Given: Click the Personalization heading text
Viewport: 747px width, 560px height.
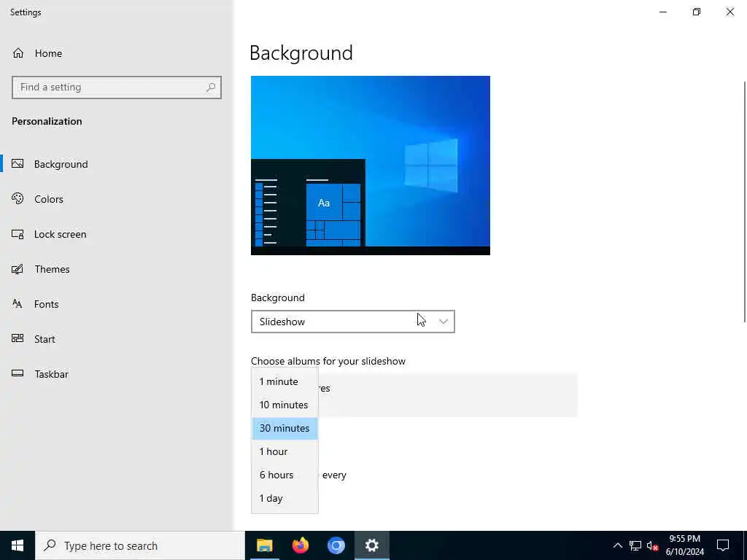Looking at the screenshot, I should [x=47, y=122].
